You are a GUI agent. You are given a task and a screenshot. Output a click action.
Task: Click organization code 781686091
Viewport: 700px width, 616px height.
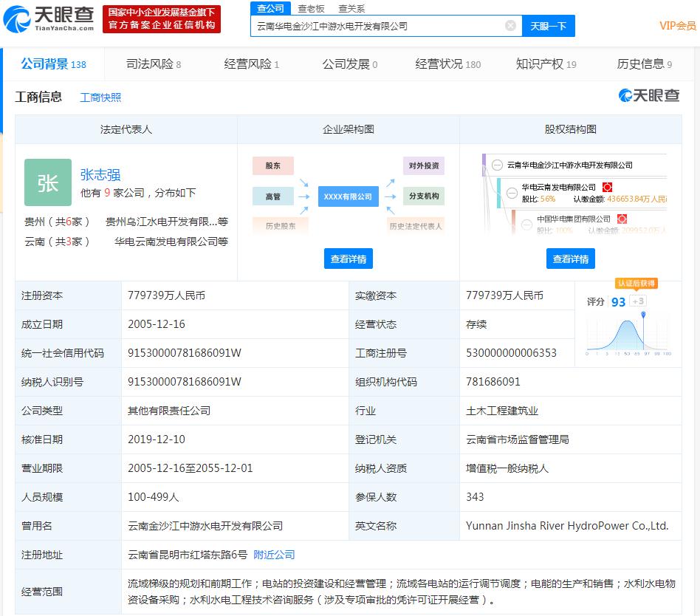[x=493, y=381]
